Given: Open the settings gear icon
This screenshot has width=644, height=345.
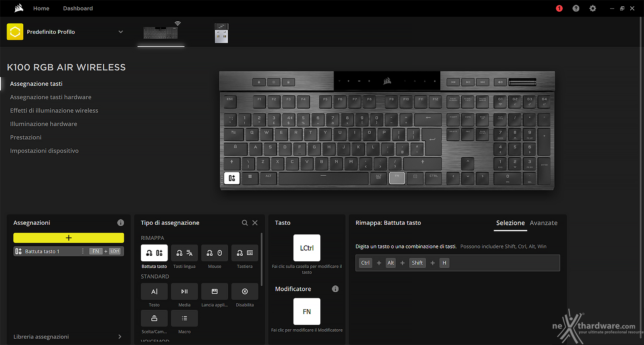Looking at the screenshot, I should pos(592,8).
